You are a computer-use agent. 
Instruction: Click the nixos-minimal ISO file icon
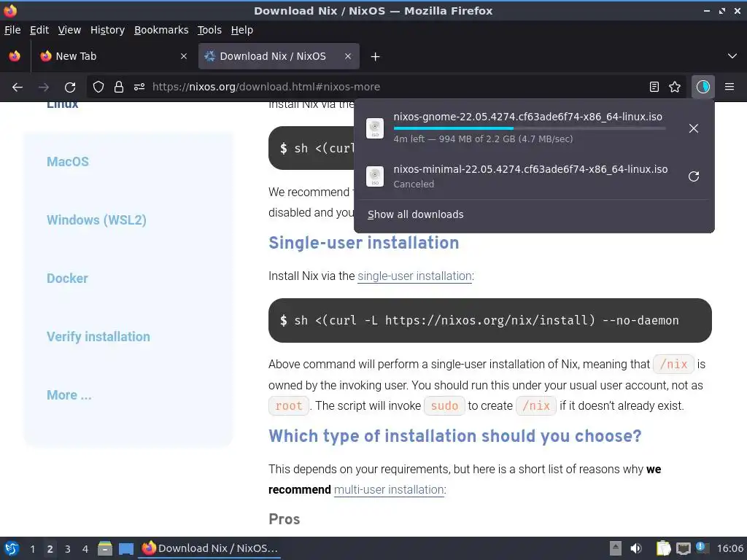pyautogui.click(x=375, y=176)
